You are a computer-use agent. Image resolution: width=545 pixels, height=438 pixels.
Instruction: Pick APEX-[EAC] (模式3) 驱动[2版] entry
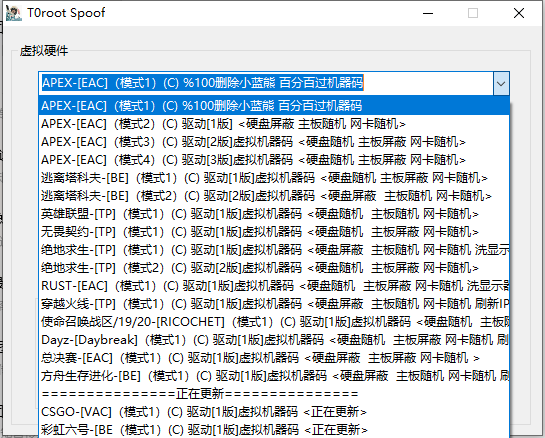[274, 142]
